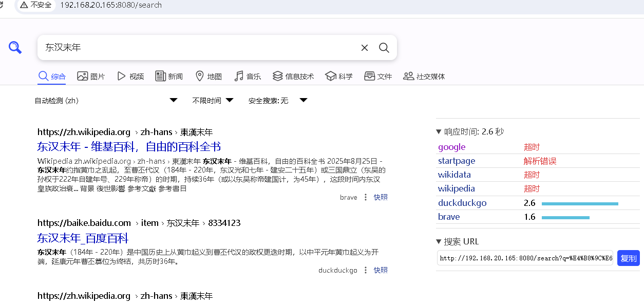Open the 安全搜索 safe search dropdown
The image size is (644, 305).
[277, 101]
